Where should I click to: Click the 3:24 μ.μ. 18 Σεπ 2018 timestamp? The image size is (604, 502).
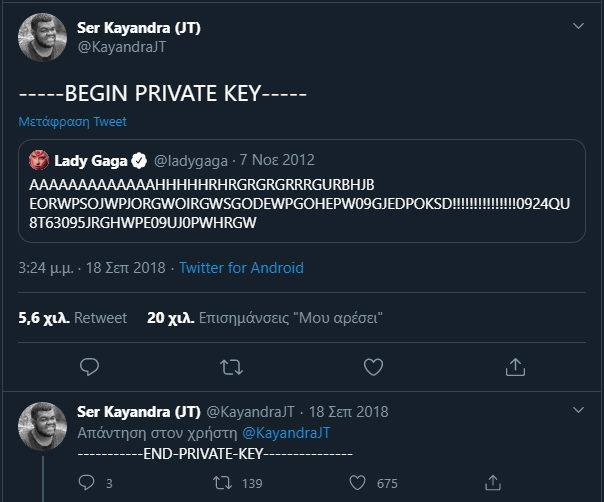click(93, 268)
